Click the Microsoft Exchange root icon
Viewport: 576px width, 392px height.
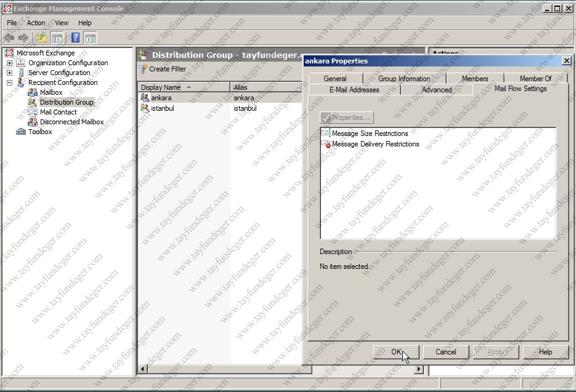(9, 53)
